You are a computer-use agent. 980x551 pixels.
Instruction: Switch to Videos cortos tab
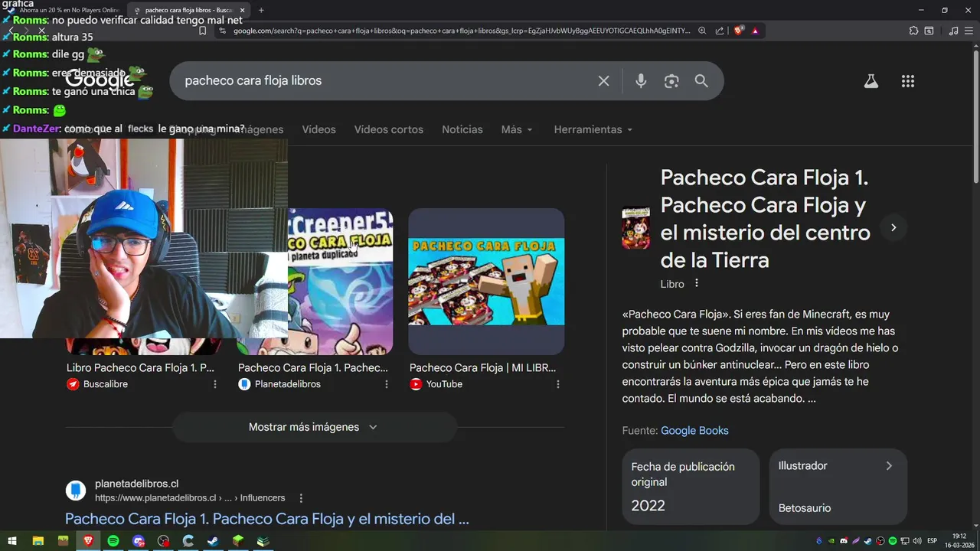point(389,129)
